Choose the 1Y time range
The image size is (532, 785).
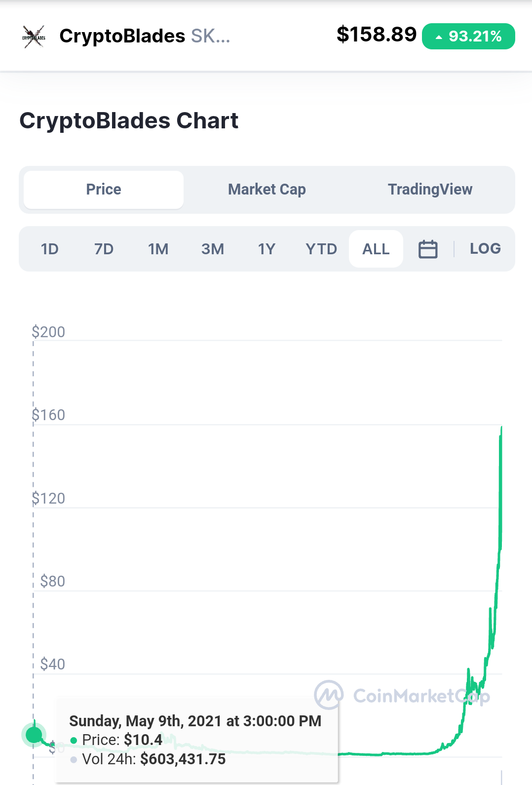(266, 249)
